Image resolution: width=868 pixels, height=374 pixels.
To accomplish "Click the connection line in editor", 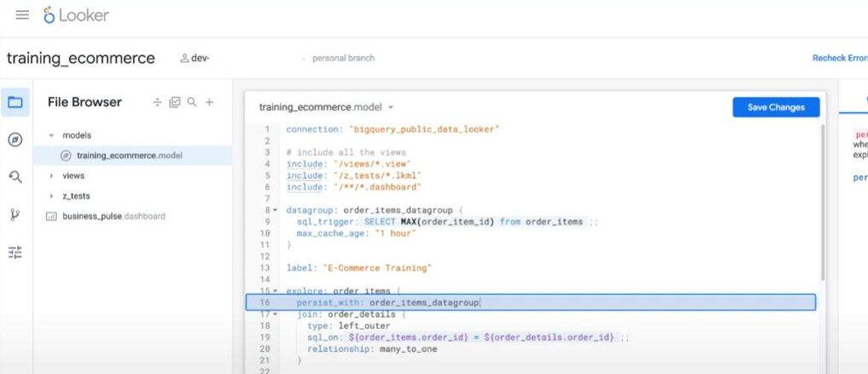I will click(393, 129).
